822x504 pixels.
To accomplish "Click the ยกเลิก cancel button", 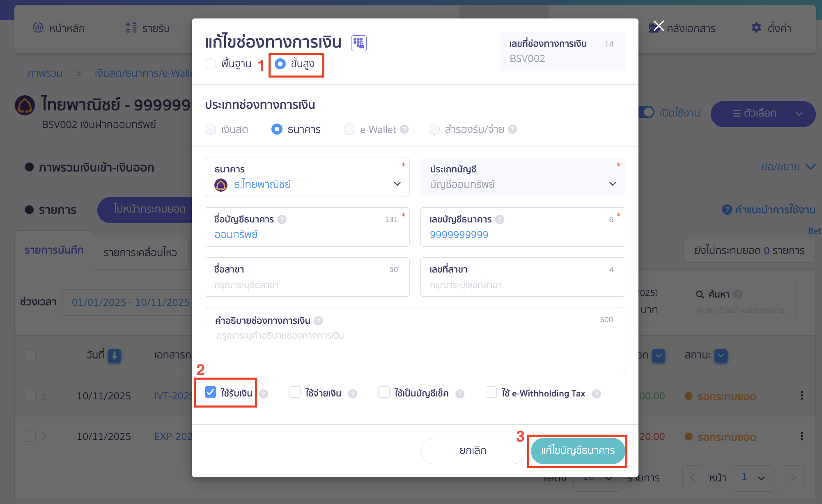I will 472,450.
